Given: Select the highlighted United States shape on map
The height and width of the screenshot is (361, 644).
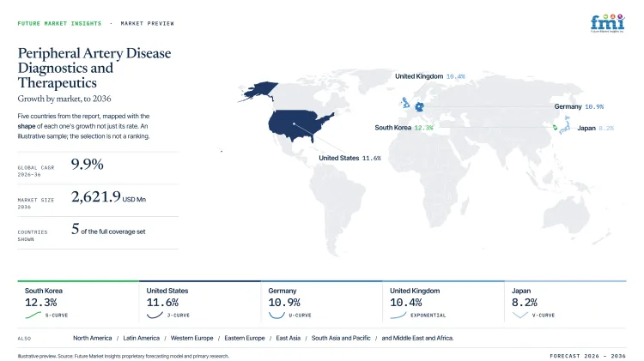Looking at the screenshot, I should pyautogui.click(x=300, y=125).
